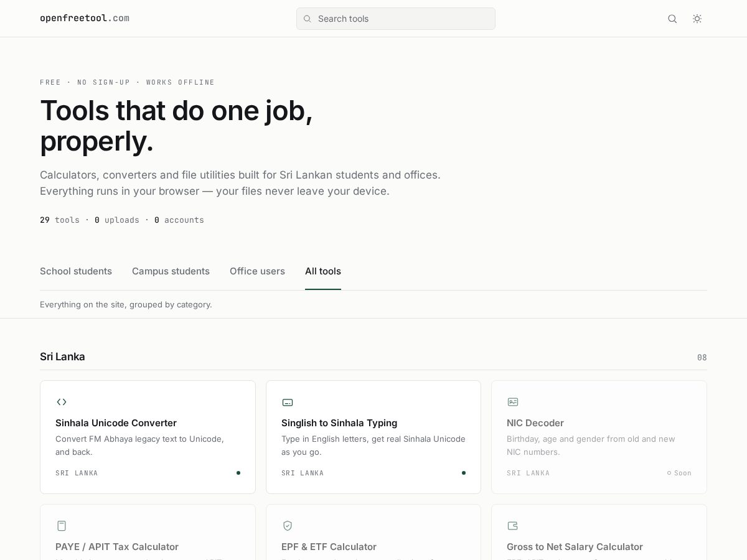Image resolution: width=747 pixels, height=560 pixels.
Task: Toggle the light/dark theme sun icon
Action: tap(697, 19)
